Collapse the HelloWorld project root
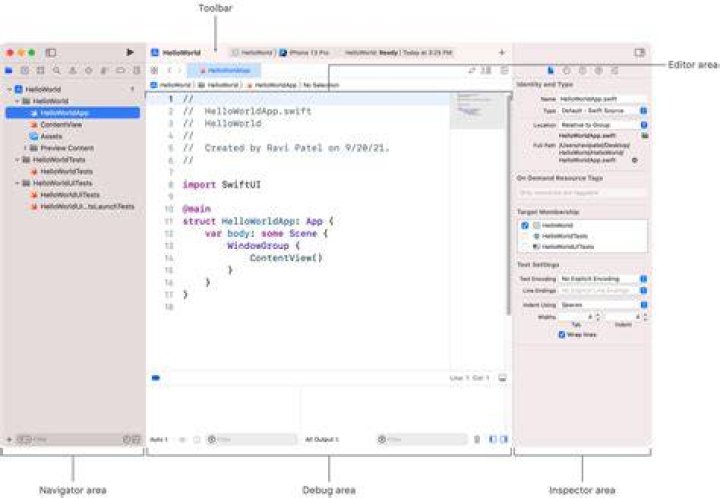 point(10,89)
